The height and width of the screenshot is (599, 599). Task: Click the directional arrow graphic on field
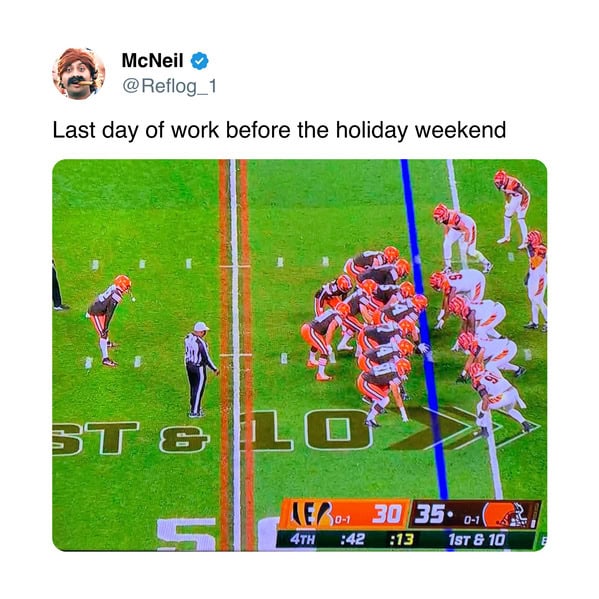click(464, 427)
